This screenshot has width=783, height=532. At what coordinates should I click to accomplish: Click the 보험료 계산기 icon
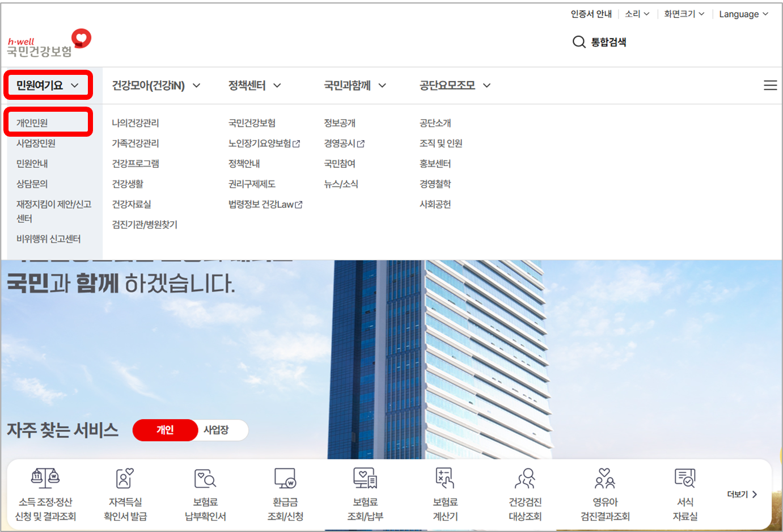click(445, 478)
